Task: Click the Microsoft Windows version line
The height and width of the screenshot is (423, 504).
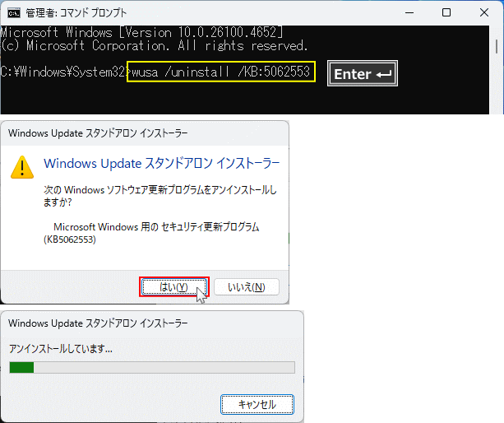Action: [x=142, y=32]
